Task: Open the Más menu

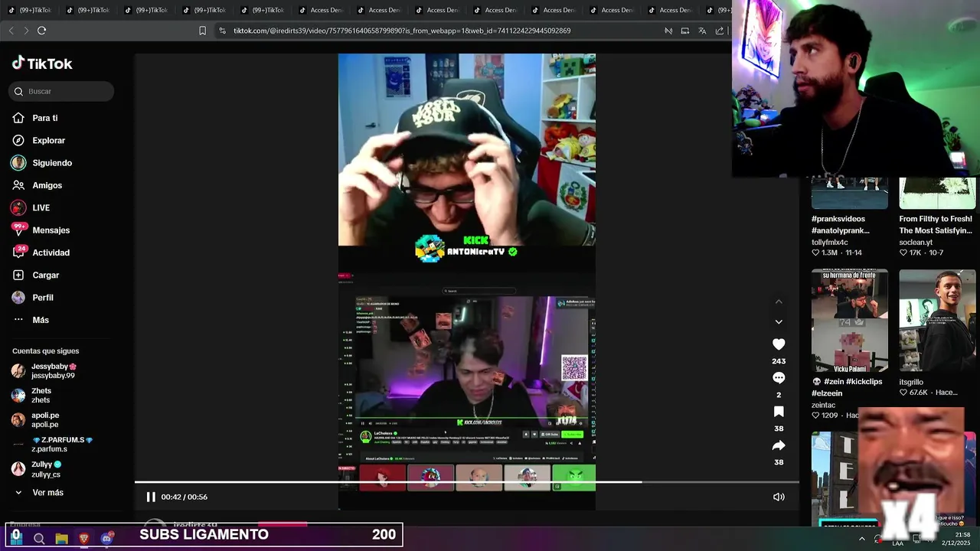Action: click(31, 320)
